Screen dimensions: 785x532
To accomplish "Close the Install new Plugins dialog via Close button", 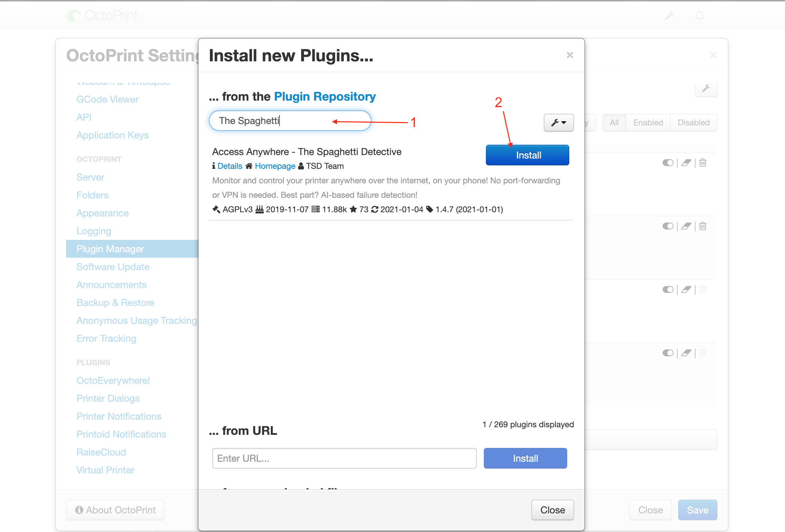I will click(552, 510).
